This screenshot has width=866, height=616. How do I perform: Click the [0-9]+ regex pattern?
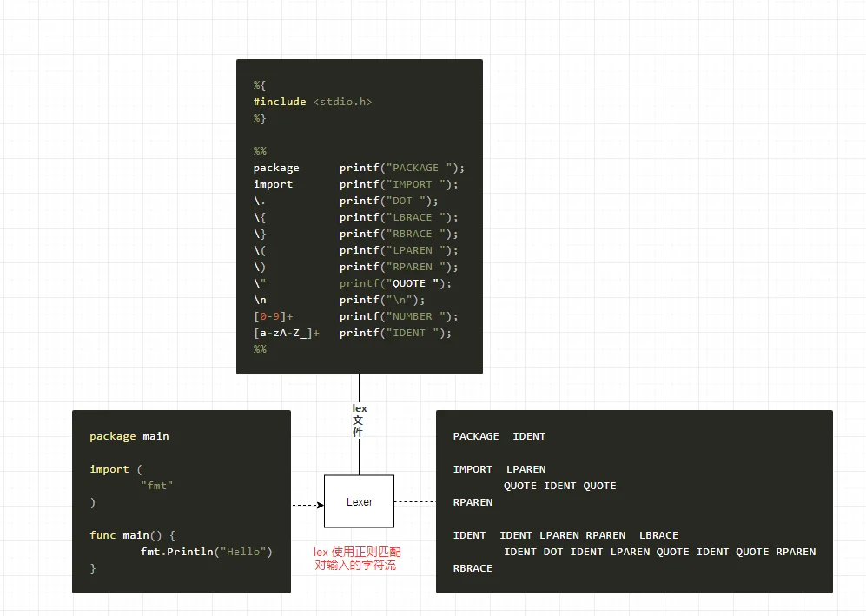pos(274,316)
